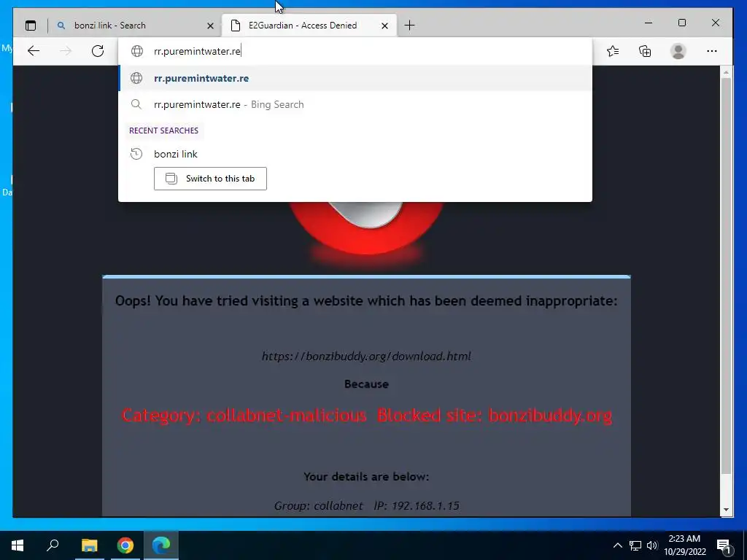This screenshot has width=747, height=560.
Task: Open File Explorer from the taskbar
Action: coord(89,545)
